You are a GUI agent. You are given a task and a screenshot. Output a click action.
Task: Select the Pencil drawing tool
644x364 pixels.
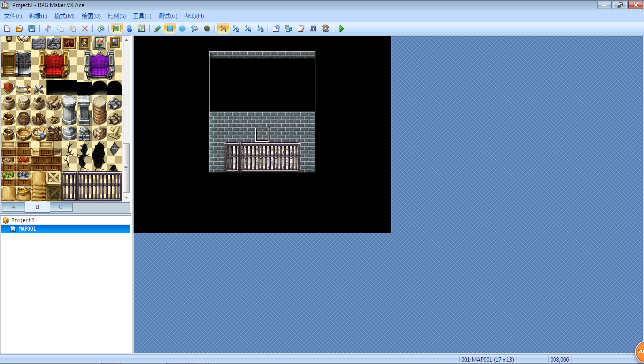coord(158,28)
